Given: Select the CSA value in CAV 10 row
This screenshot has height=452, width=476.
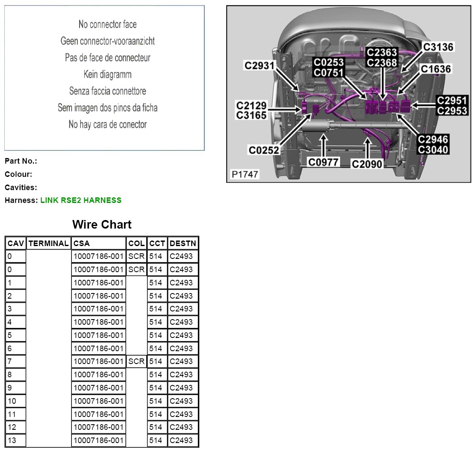Looking at the screenshot, I should [x=99, y=401].
